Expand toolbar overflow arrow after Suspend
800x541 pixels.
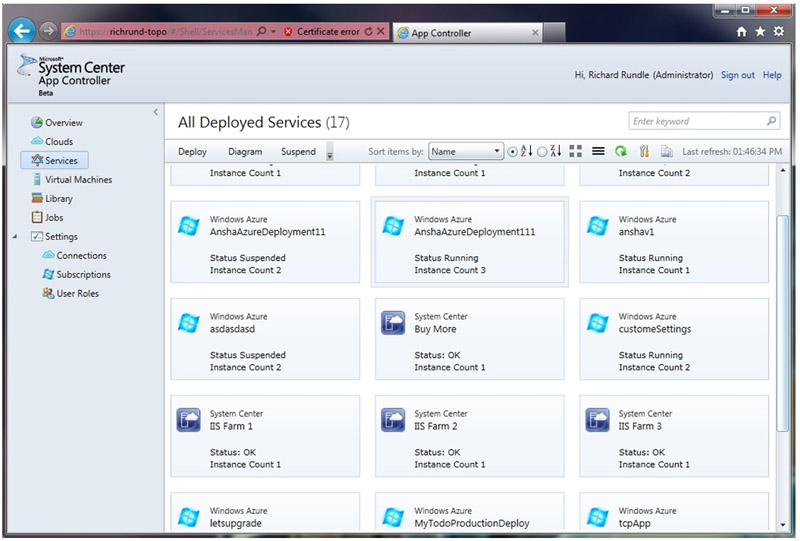pyautogui.click(x=330, y=152)
